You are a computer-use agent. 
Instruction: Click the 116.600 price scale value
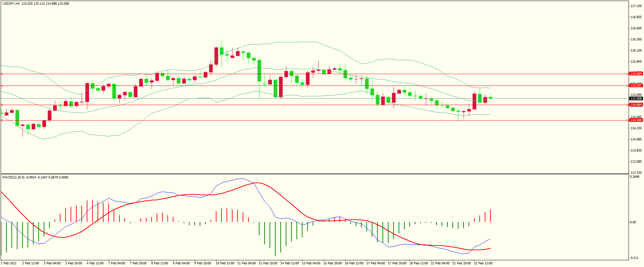[x=636, y=28]
